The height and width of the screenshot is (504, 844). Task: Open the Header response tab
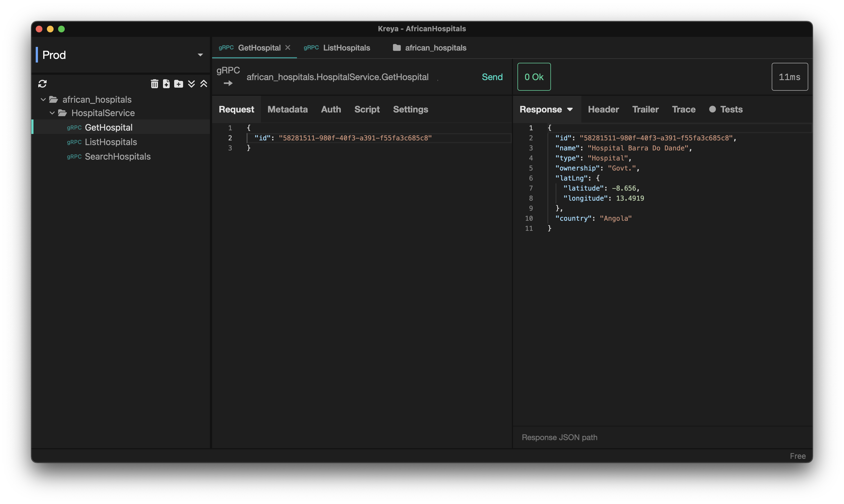coord(603,109)
